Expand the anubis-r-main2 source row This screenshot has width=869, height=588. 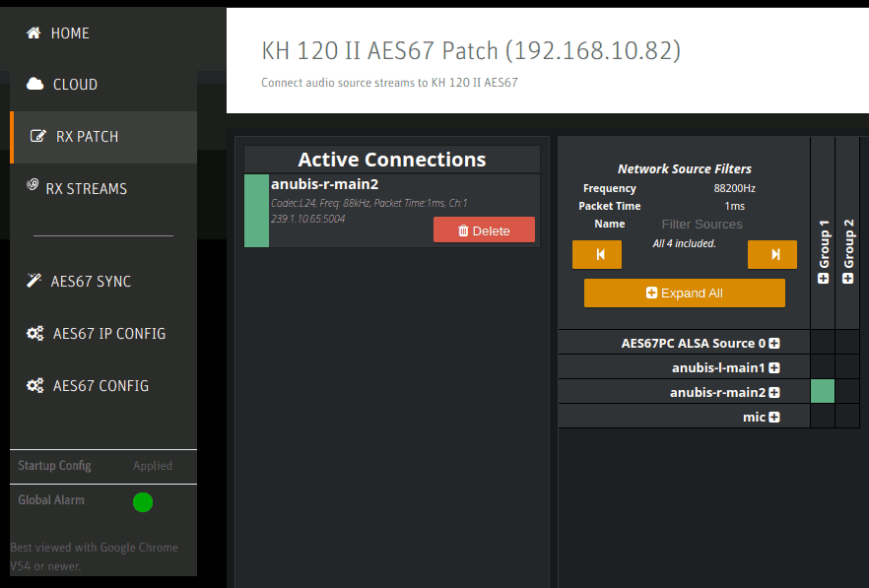[x=774, y=392]
